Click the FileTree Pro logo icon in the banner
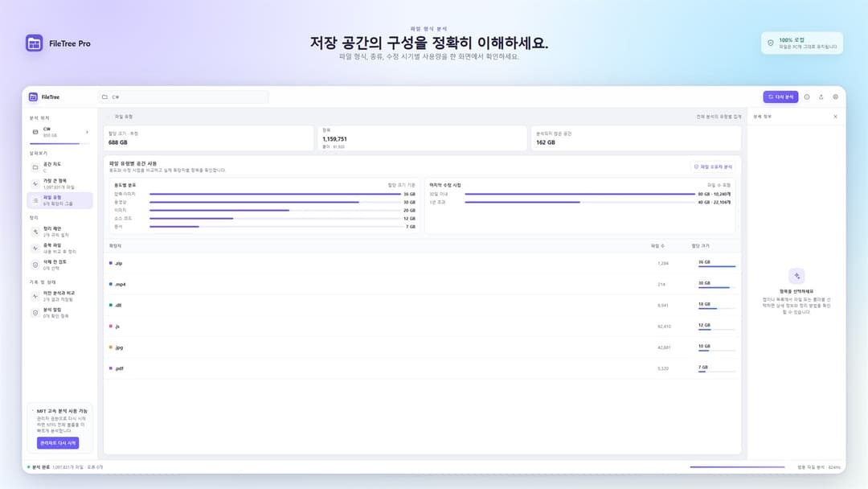 35,43
